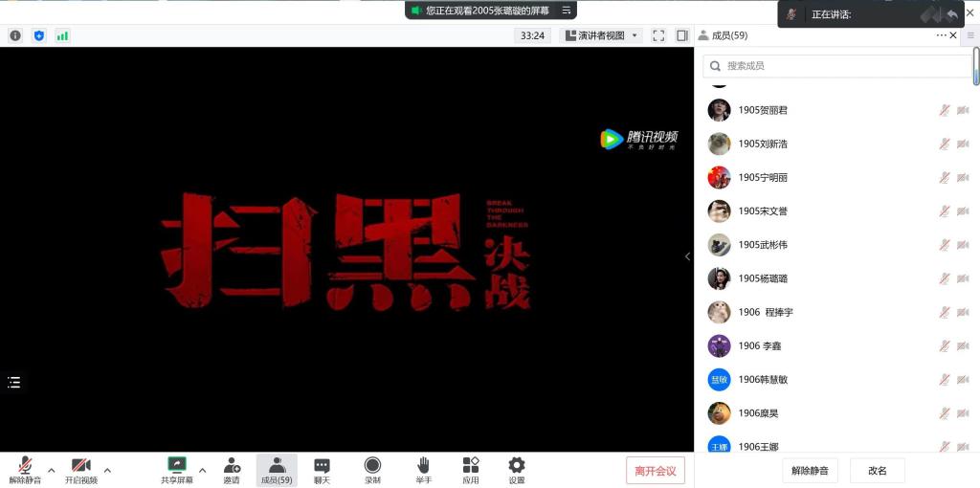Open the members panel more options menu

pyautogui.click(x=941, y=35)
